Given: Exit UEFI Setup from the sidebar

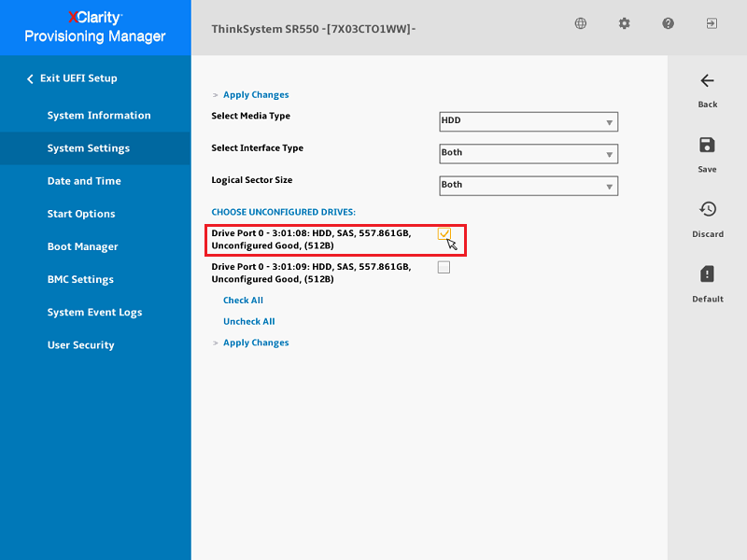Looking at the screenshot, I should (78, 78).
